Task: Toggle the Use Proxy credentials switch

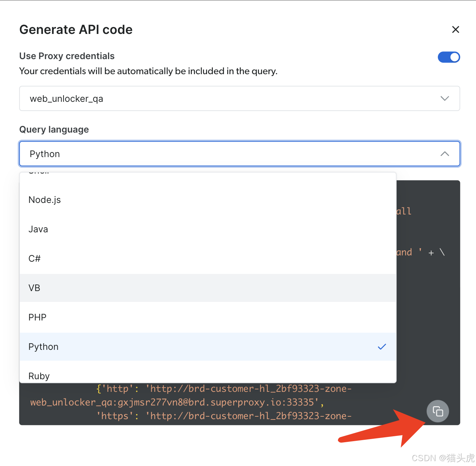Action: coord(449,57)
